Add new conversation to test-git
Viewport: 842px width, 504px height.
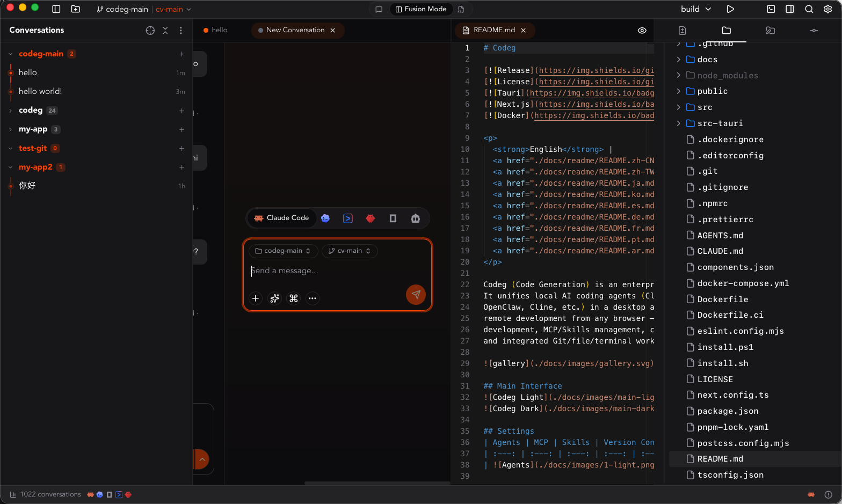tap(182, 148)
